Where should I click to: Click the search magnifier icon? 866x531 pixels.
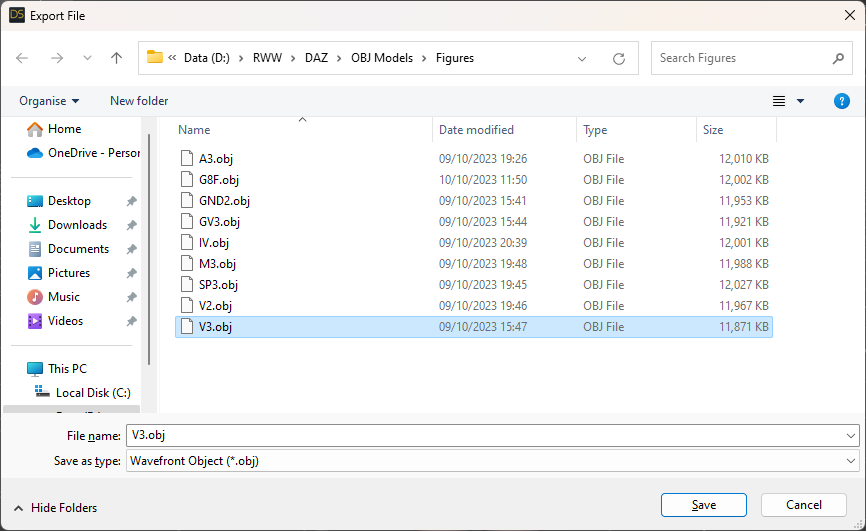[x=838, y=58]
